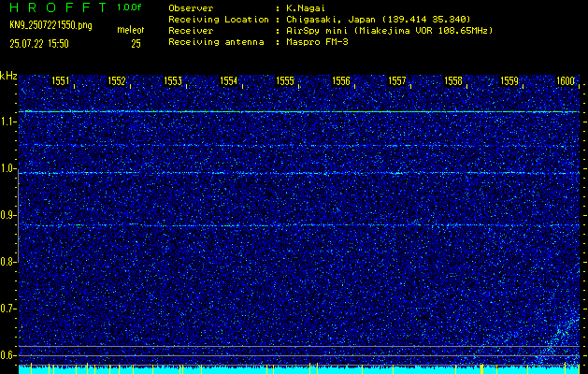
Task: Click the 0.9 kHz axis label
Action: coord(7,215)
